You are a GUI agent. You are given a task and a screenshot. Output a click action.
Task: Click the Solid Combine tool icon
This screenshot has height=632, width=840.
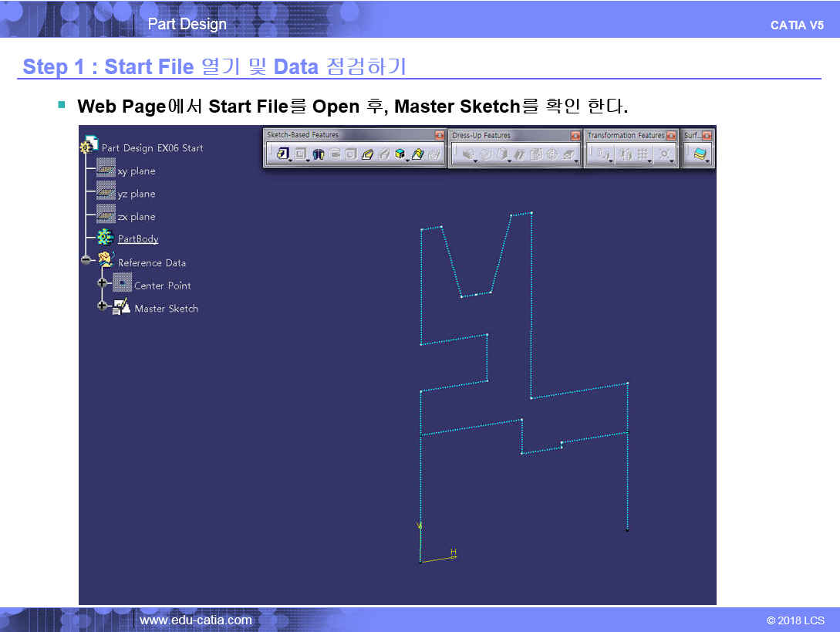[400, 154]
